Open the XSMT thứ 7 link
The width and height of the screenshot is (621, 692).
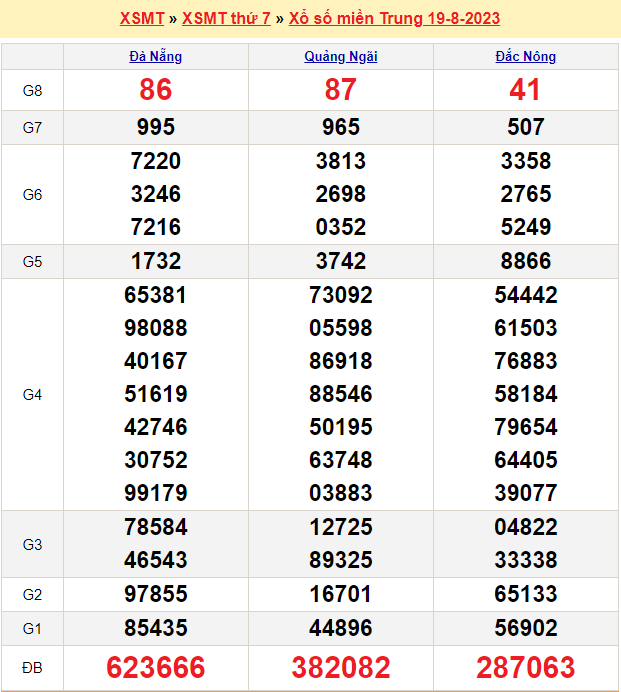226,19
